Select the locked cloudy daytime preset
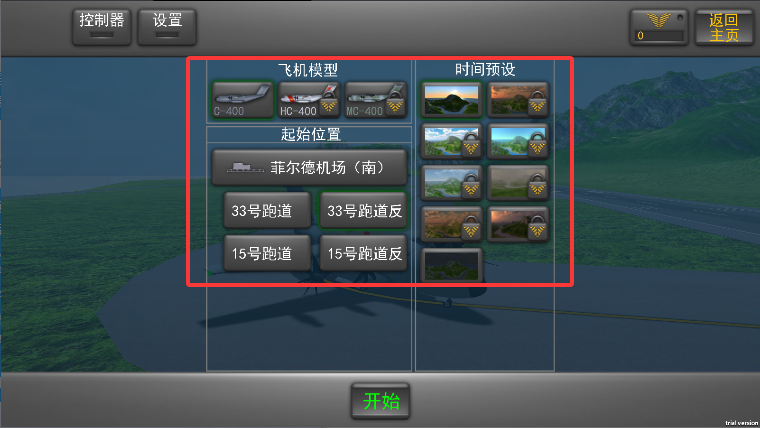This screenshot has height=428, width=760. [451, 142]
